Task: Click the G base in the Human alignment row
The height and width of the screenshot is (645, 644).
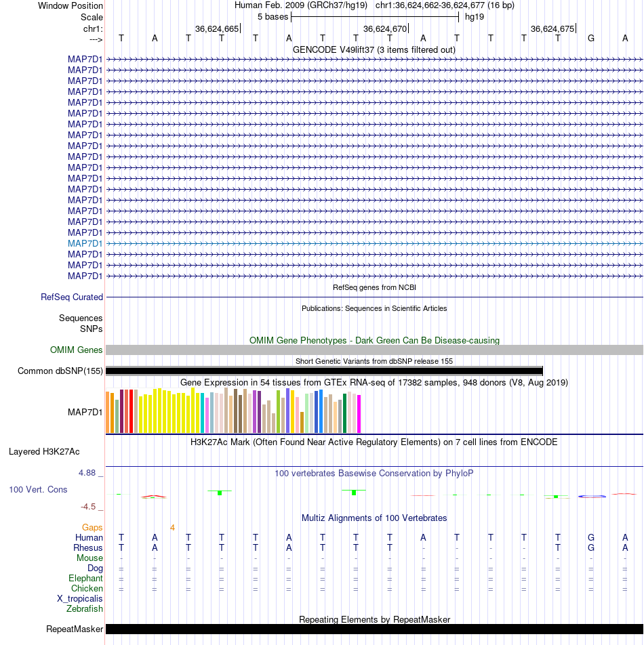Action: click(x=591, y=538)
